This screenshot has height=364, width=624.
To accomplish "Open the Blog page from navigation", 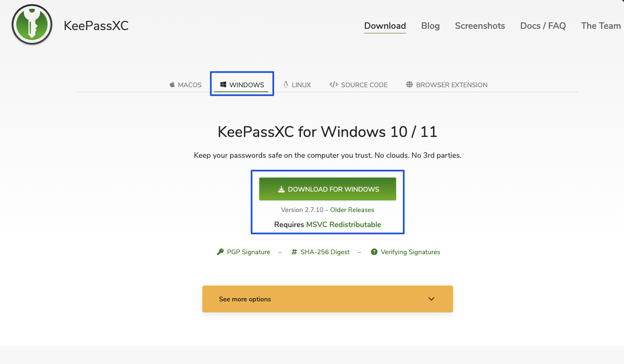I will [430, 26].
